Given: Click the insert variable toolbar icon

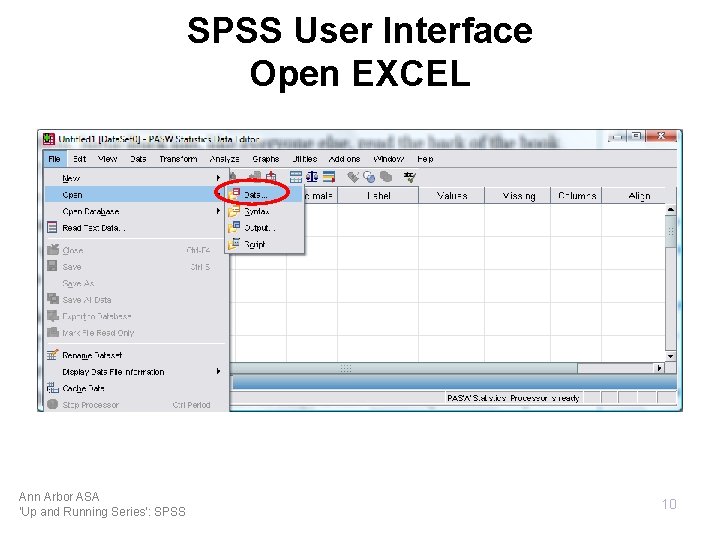Looking at the screenshot, I should point(271,177).
